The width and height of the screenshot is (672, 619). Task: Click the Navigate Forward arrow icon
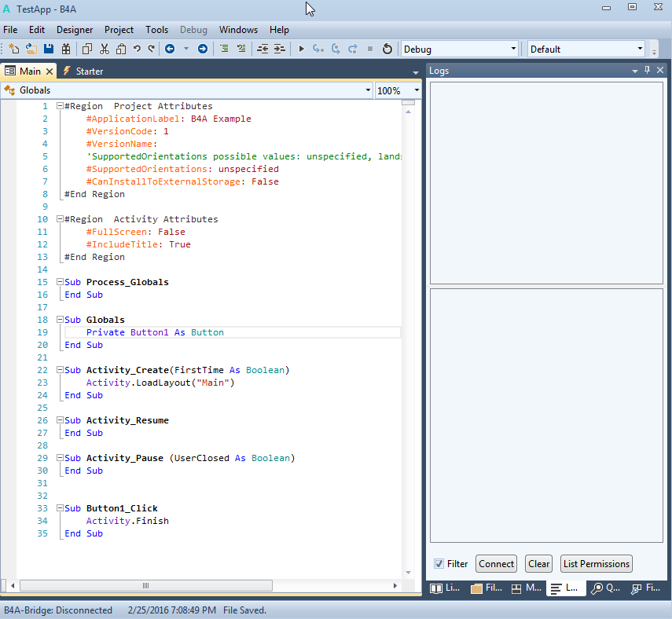pyautogui.click(x=202, y=49)
